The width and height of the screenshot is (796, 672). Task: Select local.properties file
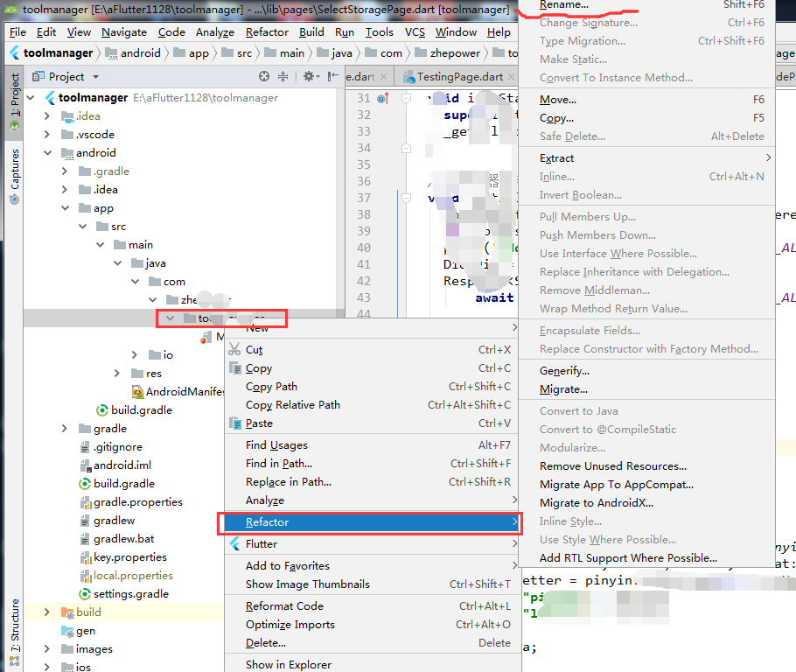click(127, 575)
